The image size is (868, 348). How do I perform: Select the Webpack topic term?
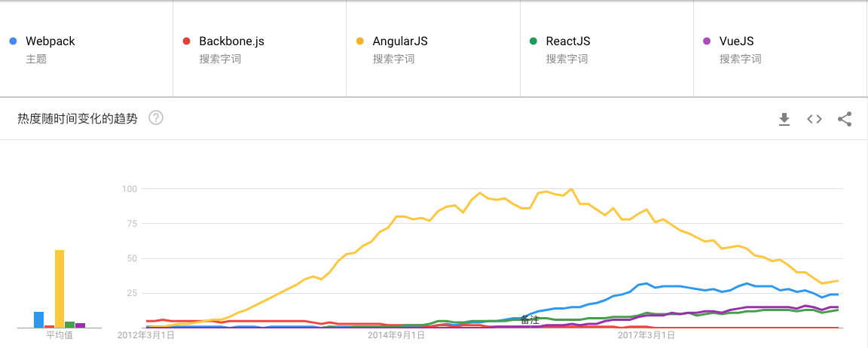pyautogui.click(x=50, y=41)
